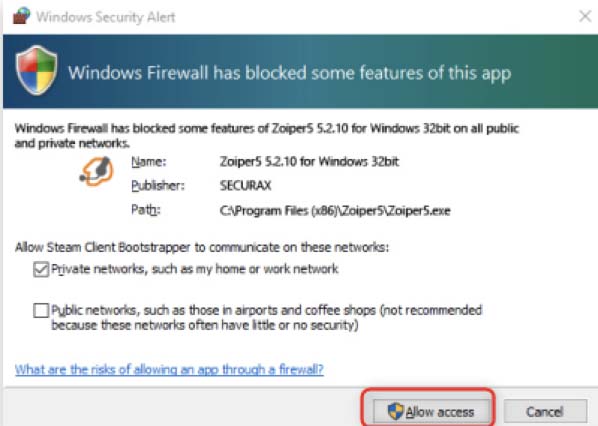The width and height of the screenshot is (598, 426).
Task: Click the 'Private networks, such as my home' label
Action: [x=195, y=269]
